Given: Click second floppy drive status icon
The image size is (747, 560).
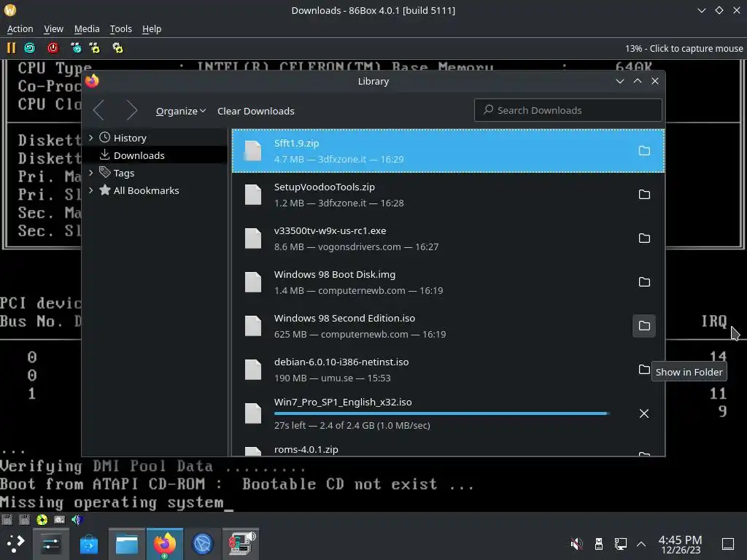Looking at the screenshot, I should pyautogui.click(x=24, y=519).
